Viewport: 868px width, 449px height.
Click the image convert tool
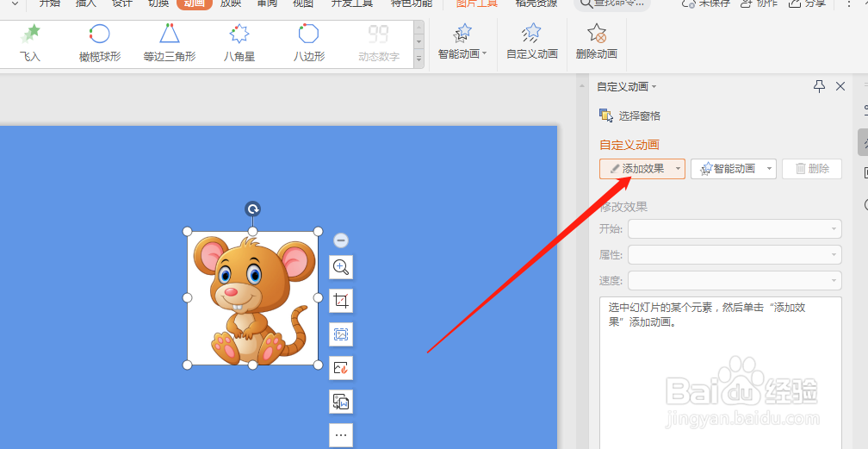[x=341, y=402]
